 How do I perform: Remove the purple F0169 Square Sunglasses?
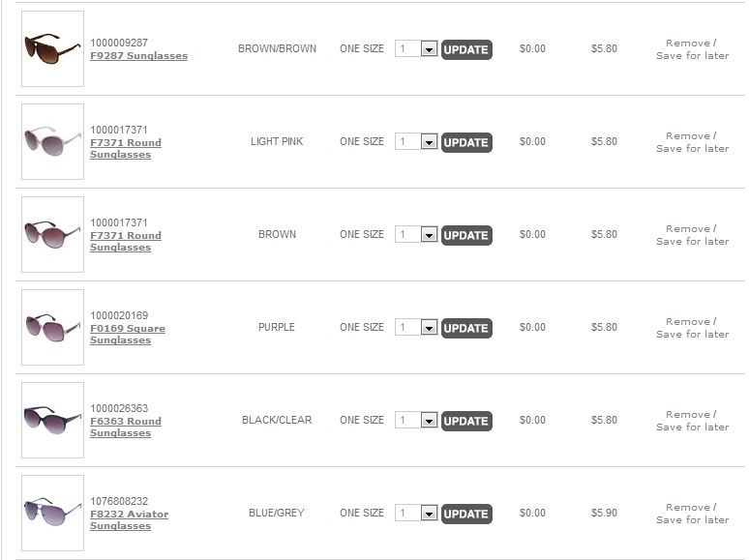687,322
